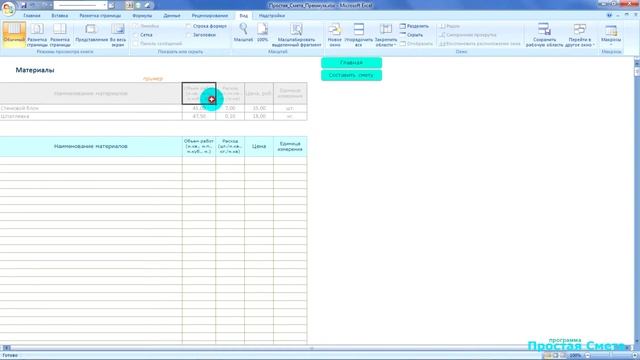Image resolution: width=640 pixels, height=360 pixels.
Task: Select the blue Цена header cell
Action: pyautogui.click(x=259, y=147)
